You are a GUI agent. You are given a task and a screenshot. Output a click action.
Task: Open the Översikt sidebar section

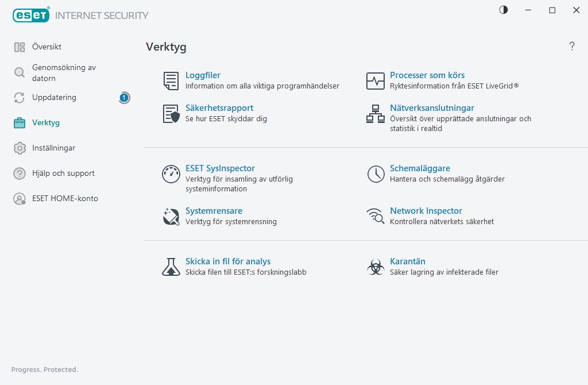pos(47,47)
